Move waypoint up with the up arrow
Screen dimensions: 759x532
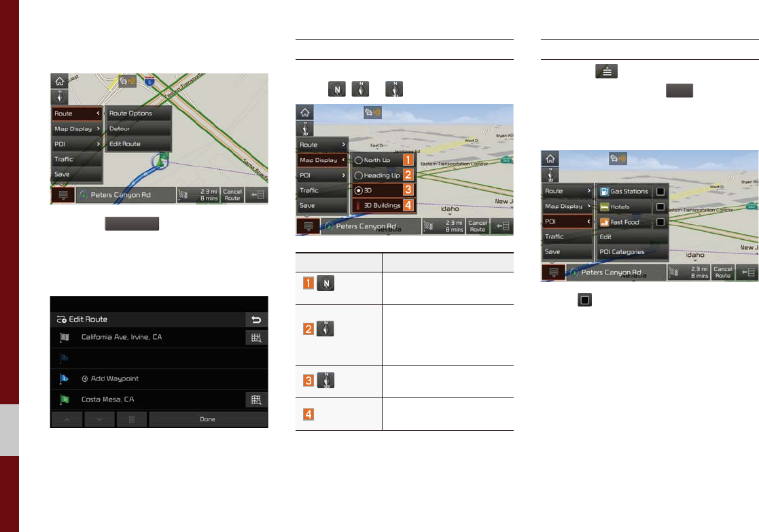tap(67, 419)
